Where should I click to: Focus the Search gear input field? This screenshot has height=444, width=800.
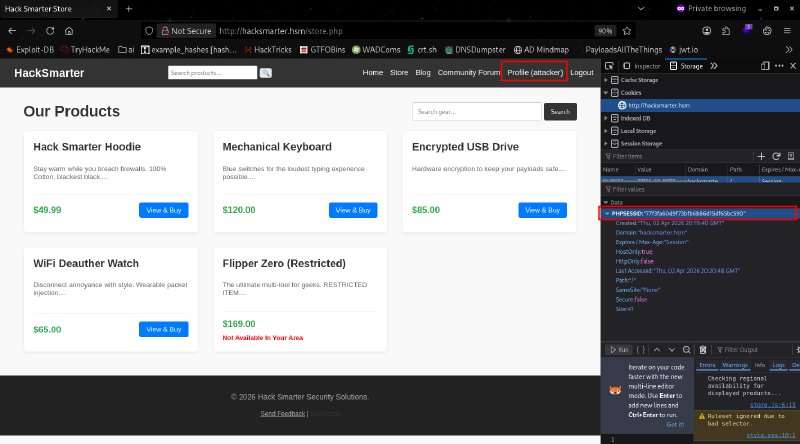pos(477,112)
